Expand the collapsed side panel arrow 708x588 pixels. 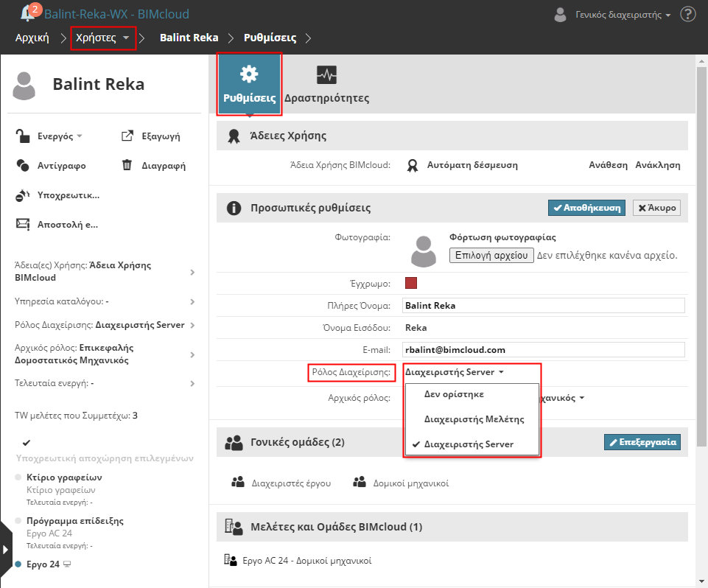pyautogui.click(x=5, y=550)
